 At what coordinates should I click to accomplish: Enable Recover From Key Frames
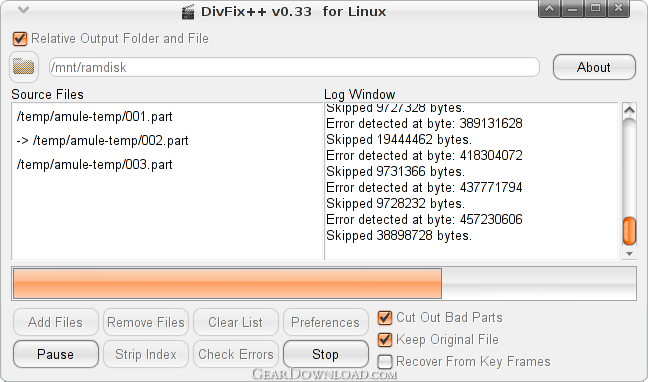tap(385, 362)
